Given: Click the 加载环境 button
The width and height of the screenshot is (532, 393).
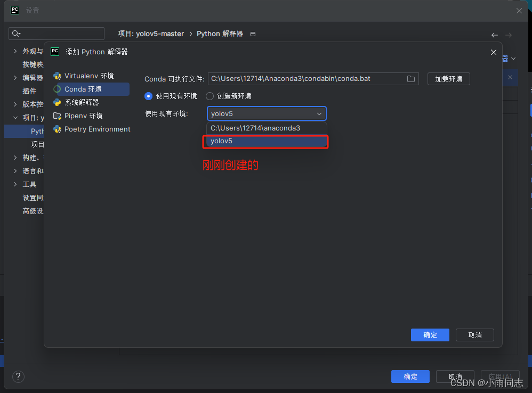Looking at the screenshot, I should pos(449,78).
